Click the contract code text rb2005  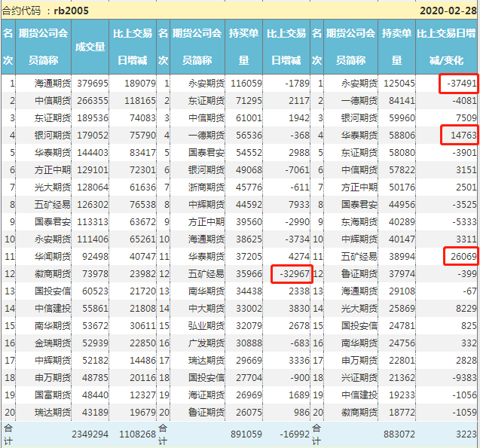point(71,11)
